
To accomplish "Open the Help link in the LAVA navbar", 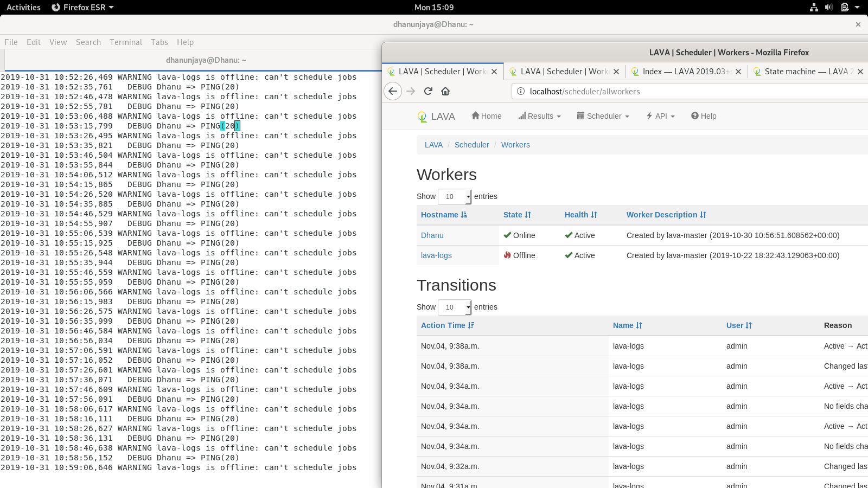I will [704, 116].
